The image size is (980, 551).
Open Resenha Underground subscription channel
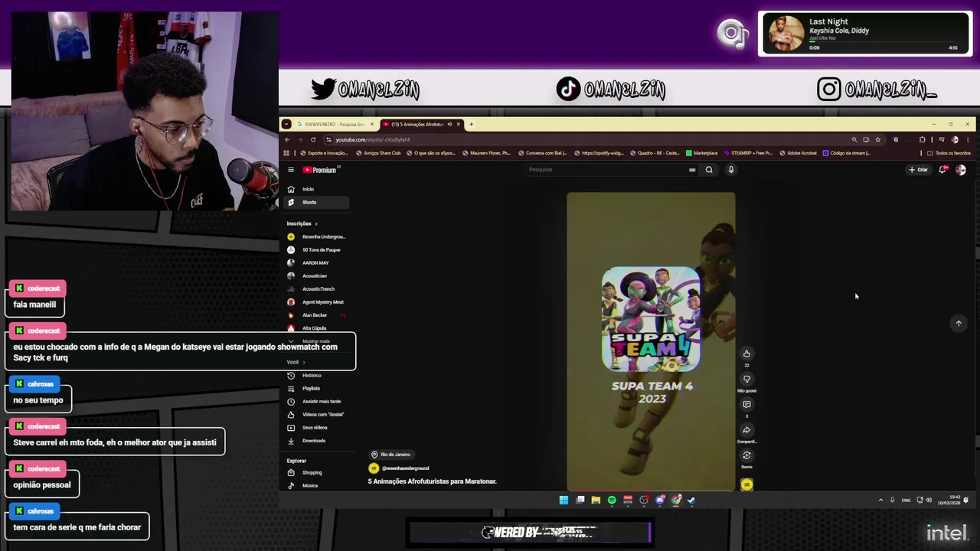point(318,236)
